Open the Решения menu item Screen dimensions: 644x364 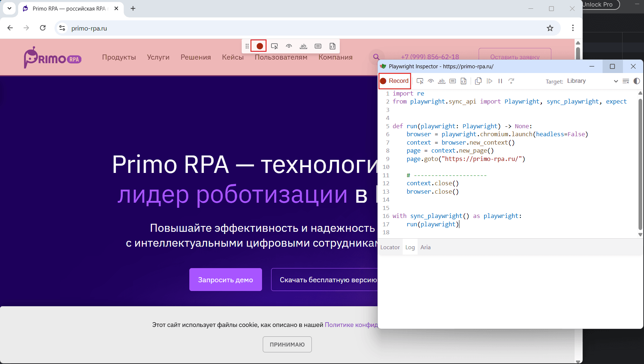(196, 57)
